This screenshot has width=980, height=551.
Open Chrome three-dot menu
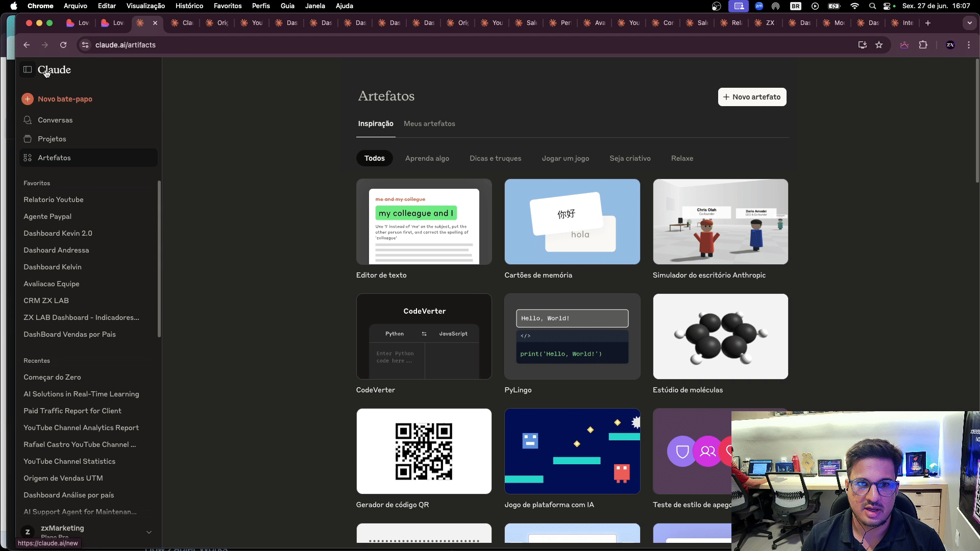coord(969,45)
